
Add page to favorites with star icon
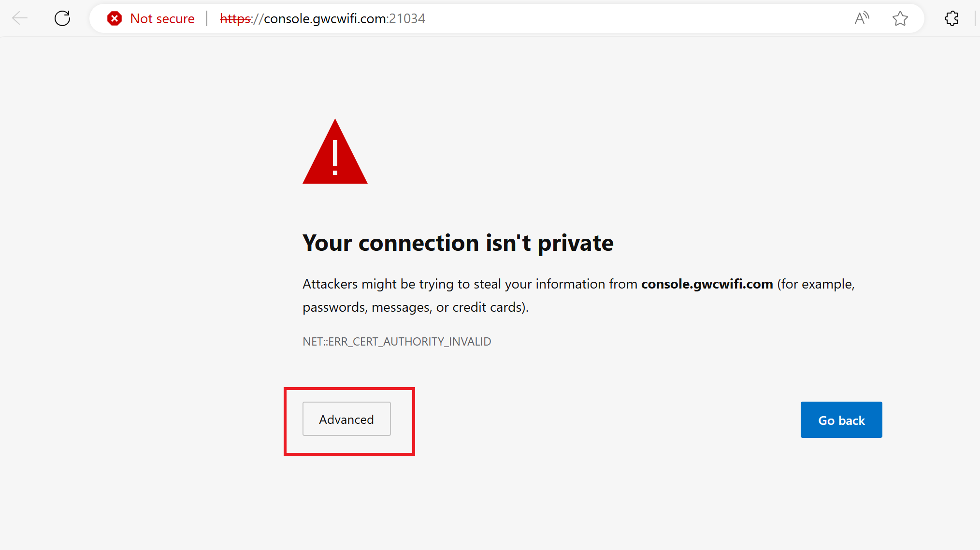point(900,18)
